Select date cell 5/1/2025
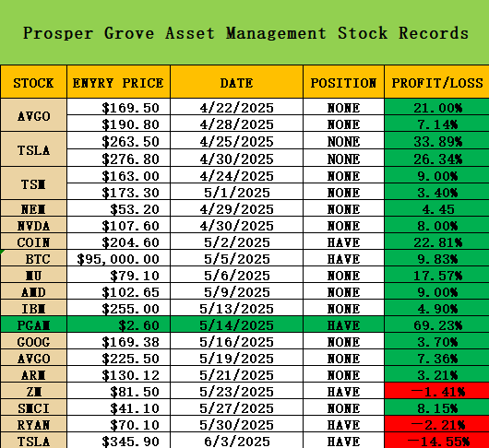The height and width of the screenshot is (448, 489). click(236, 192)
